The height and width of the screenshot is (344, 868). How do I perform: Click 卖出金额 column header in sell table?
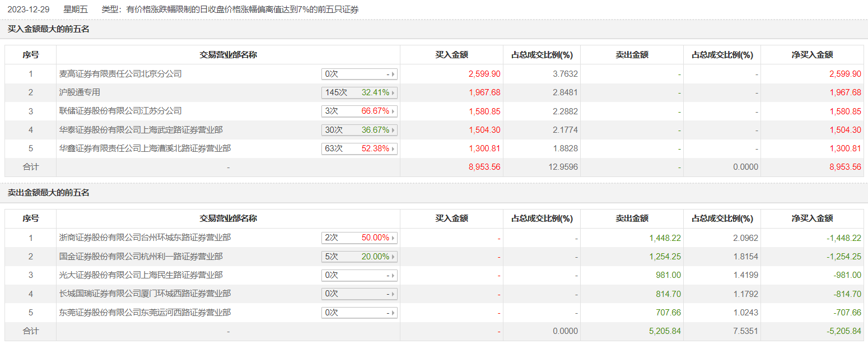point(632,219)
